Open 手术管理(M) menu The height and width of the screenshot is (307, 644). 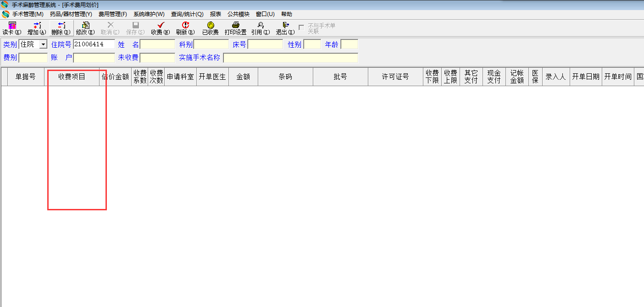[28, 14]
